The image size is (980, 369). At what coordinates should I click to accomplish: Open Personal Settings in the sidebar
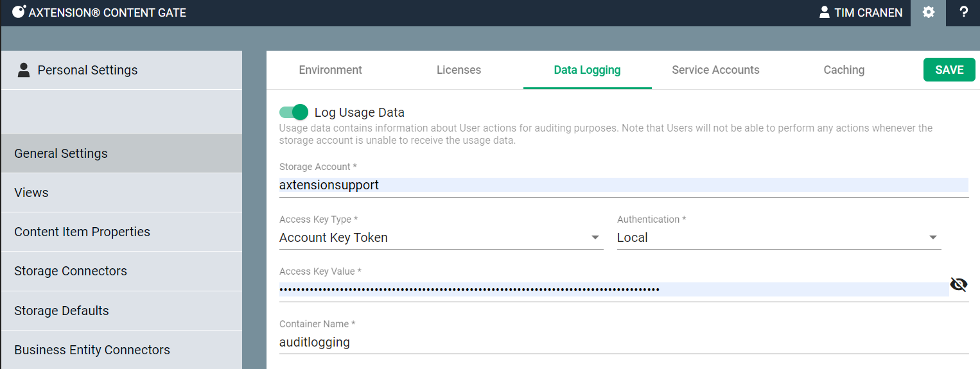87,70
